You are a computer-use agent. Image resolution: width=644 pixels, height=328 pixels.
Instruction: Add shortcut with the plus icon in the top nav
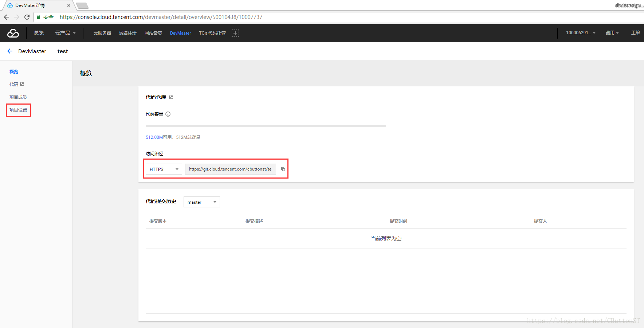point(235,33)
